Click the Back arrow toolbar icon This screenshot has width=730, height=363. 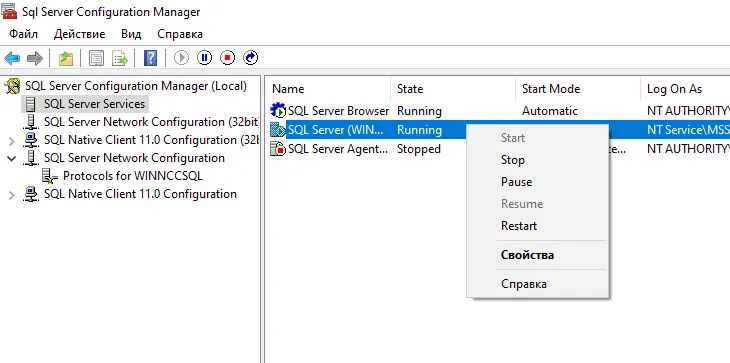[x=12, y=58]
